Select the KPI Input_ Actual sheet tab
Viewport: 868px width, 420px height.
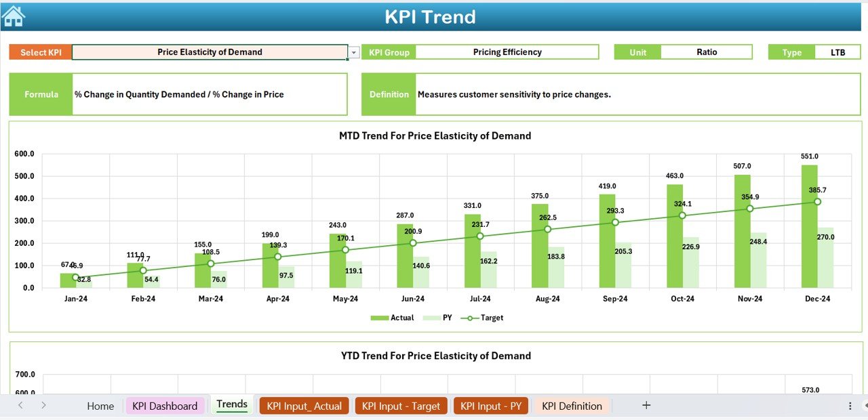pos(304,406)
